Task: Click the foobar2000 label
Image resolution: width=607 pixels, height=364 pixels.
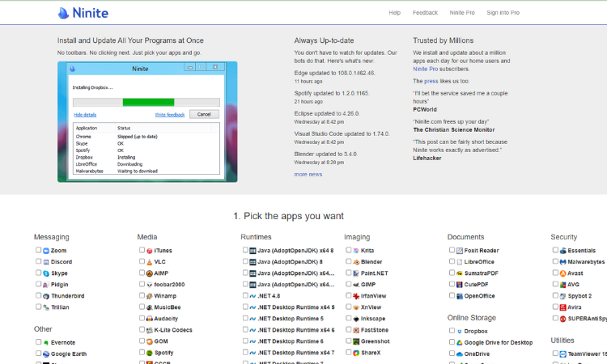Action: [x=169, y=285]
